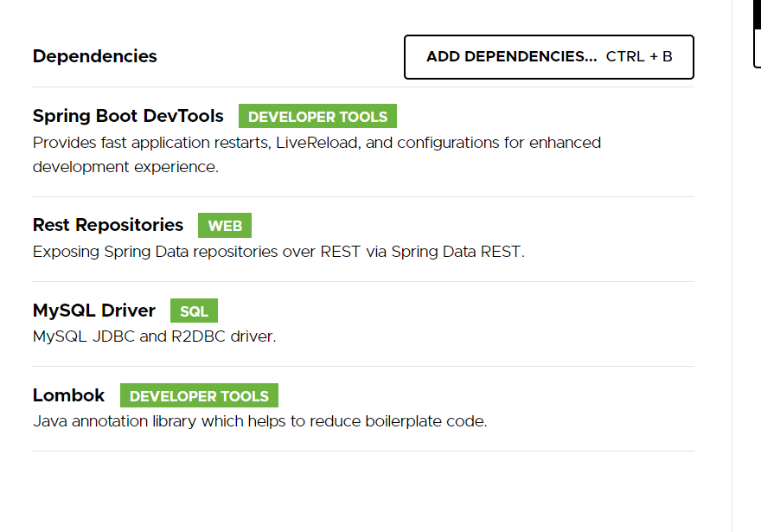Click 'Spring Data REST' at end of Rest description

coord(457,252)
